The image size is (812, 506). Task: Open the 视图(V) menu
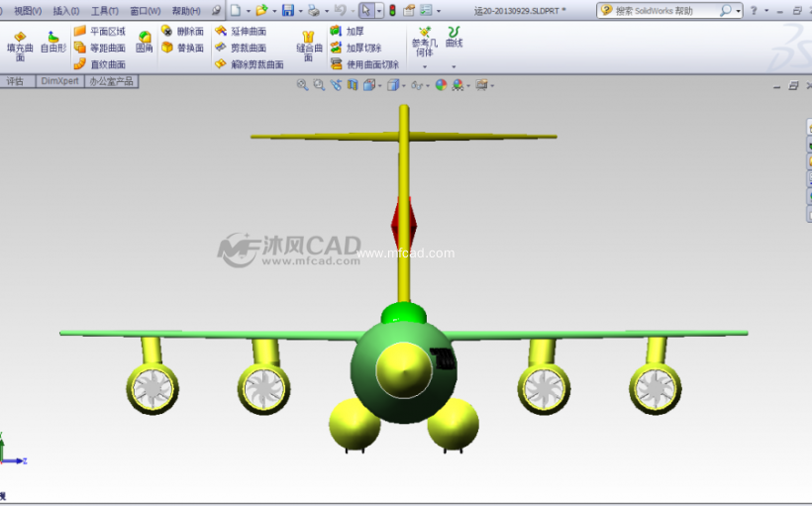click(x=28, y=10)
